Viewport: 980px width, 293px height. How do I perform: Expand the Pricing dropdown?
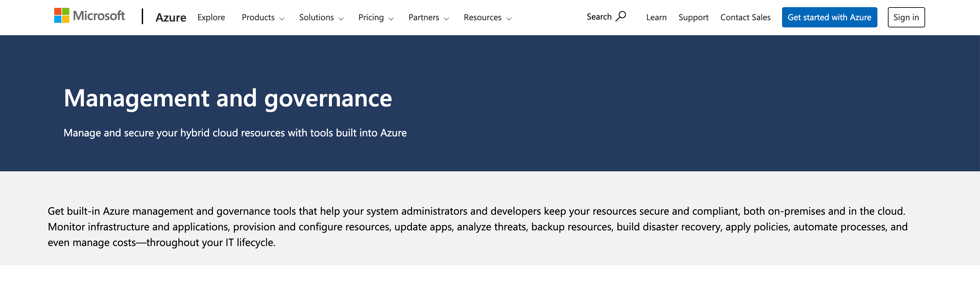[x=376, y=18]
